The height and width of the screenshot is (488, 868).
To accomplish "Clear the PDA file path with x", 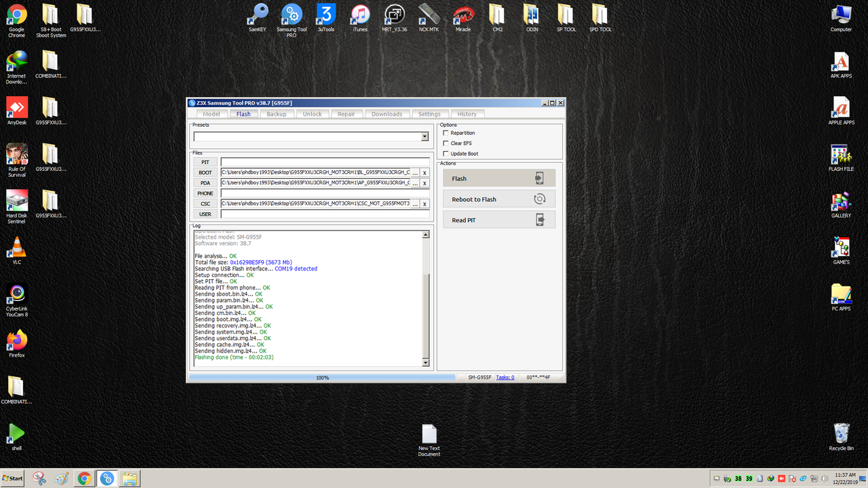I will click(x=425, y=183).
